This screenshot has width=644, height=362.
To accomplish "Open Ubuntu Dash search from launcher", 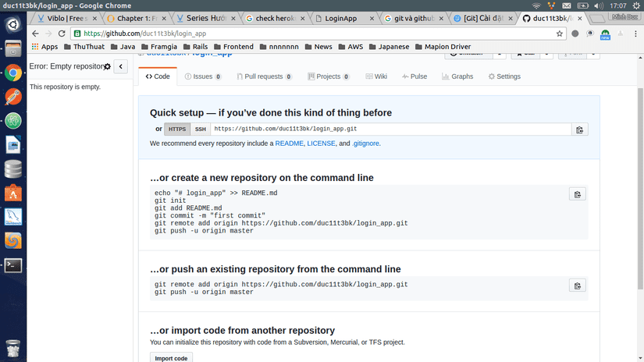I will pyautogui.click(x=13, y=25).
